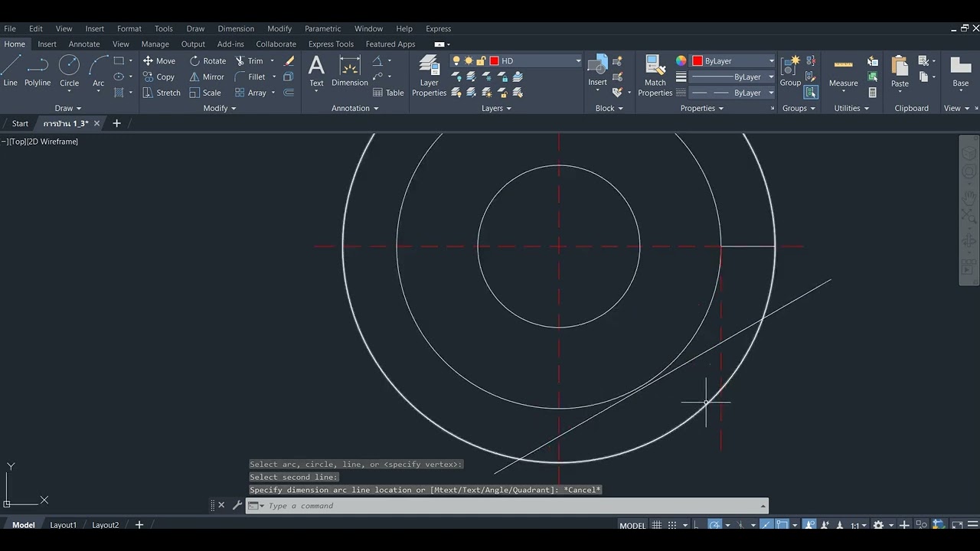Click the Group tool
The width and height of the screenshot is (980, 551).
[x=790, y=71]
